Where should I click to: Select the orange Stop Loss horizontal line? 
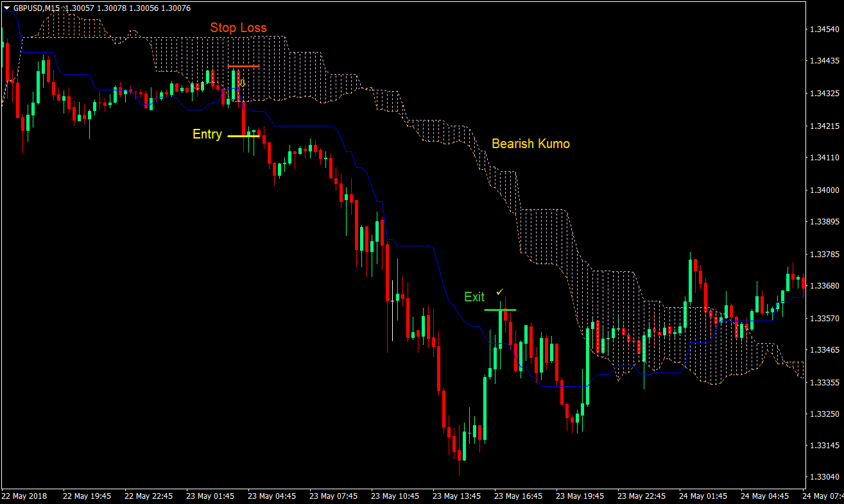[x=244, y=66]
